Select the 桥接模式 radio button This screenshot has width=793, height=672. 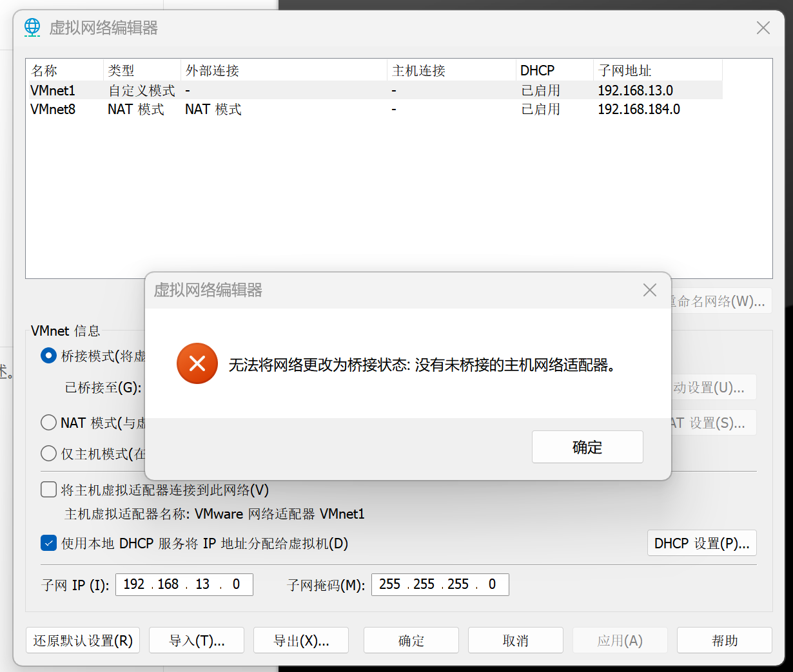pos(48,356)
